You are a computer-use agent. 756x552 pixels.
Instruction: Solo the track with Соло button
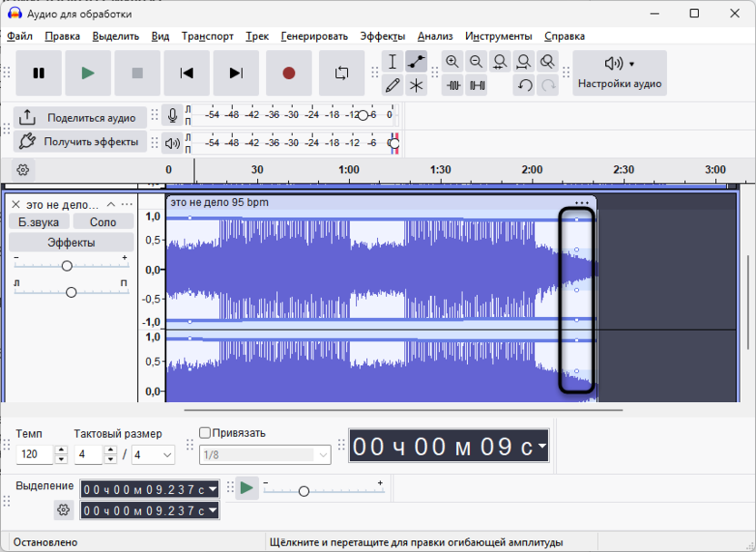pos(103,222)
